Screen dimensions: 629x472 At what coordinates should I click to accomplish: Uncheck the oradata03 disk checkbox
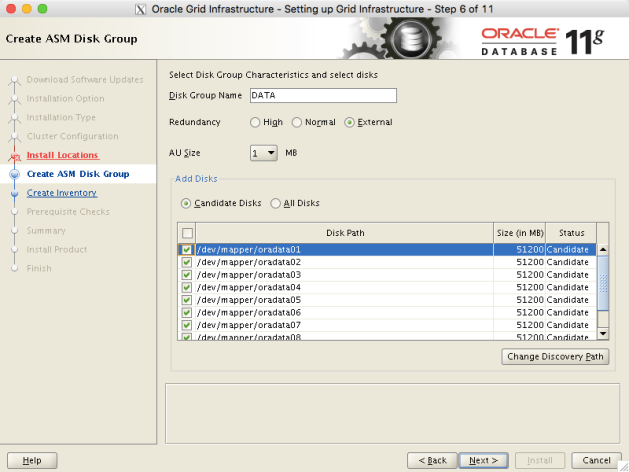[187, 275]
